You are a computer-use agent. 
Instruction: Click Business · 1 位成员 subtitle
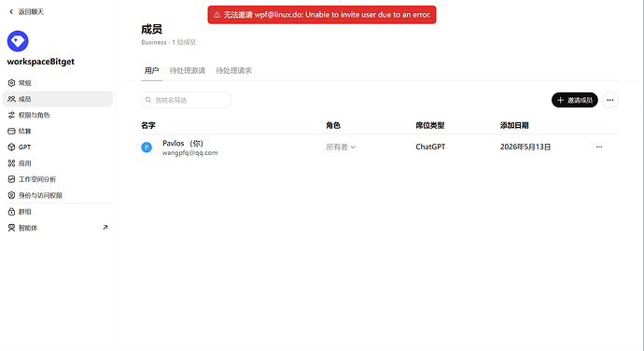(x=168, y=42)
